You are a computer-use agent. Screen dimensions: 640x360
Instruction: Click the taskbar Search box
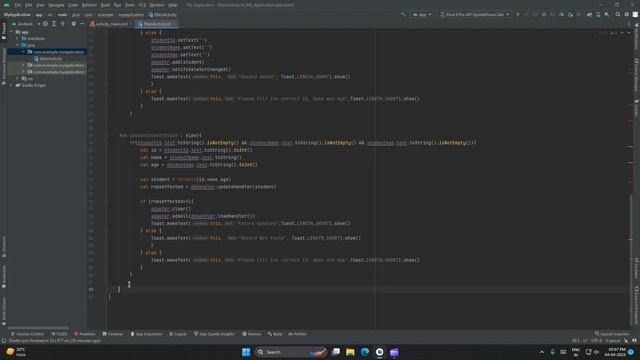pyautogui.click(x=291, y=352)
